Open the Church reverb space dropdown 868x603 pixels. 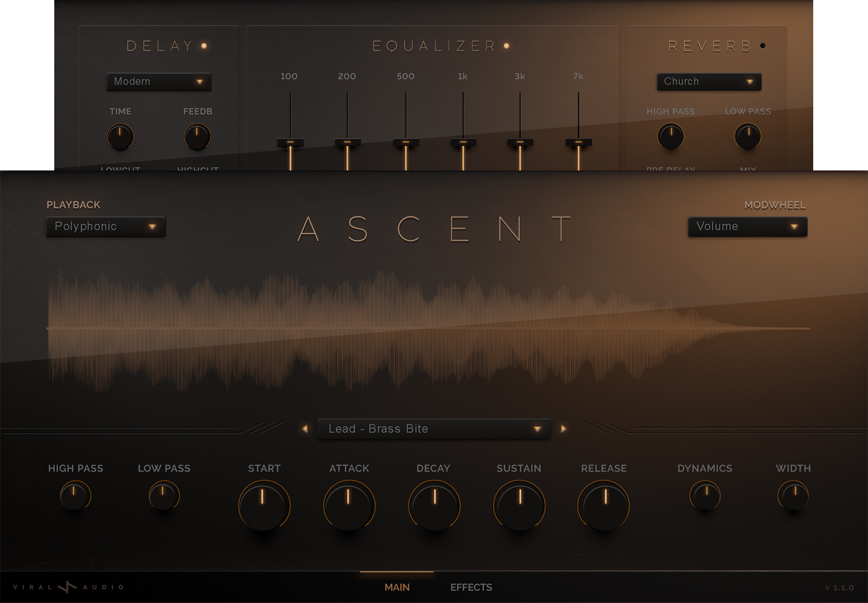(x=709, y=82)
